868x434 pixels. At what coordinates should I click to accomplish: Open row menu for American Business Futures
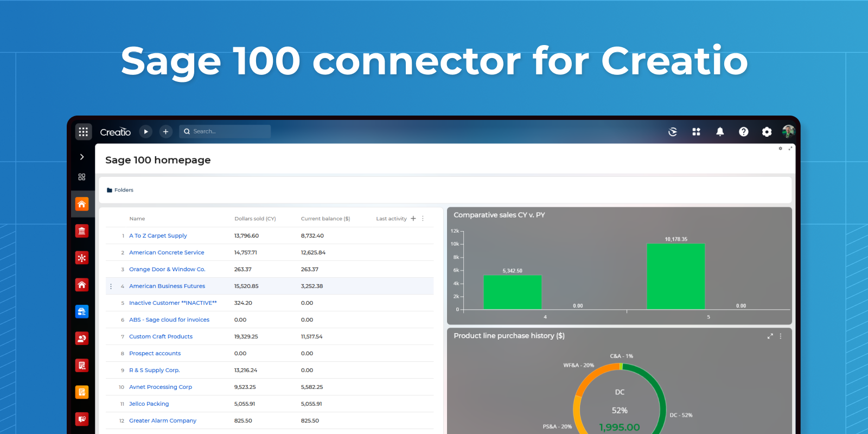(x=111, y=286)
